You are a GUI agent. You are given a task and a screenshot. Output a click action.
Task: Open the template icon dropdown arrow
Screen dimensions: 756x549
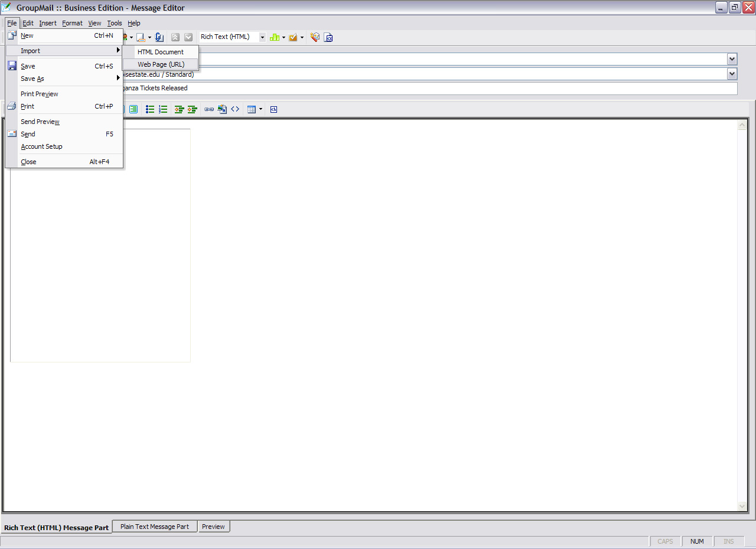(149, 37)
